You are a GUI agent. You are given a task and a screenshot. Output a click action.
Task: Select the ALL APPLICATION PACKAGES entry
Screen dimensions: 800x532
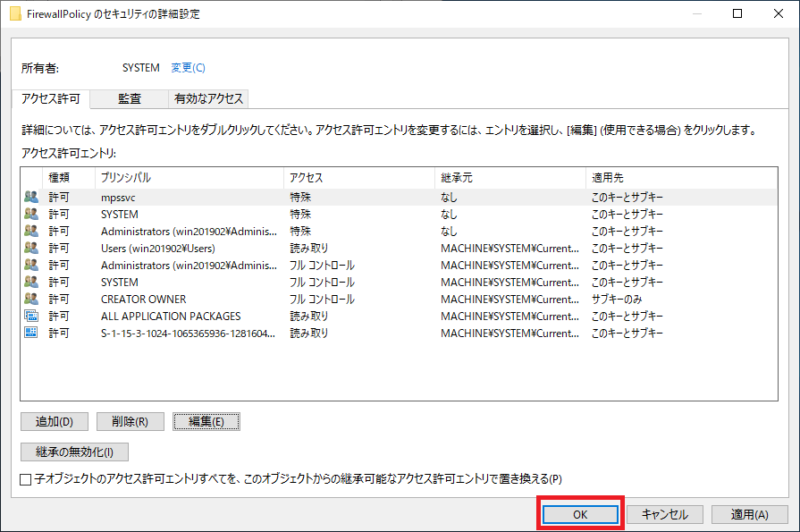(x=399, y=316)
